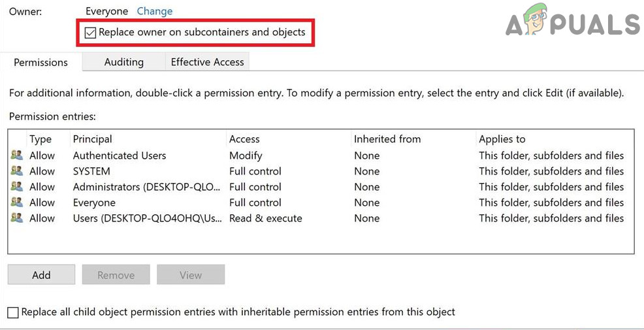Sort entries by the Principal column header
Viewport: 644px width, 330px height.
(92, 139)
